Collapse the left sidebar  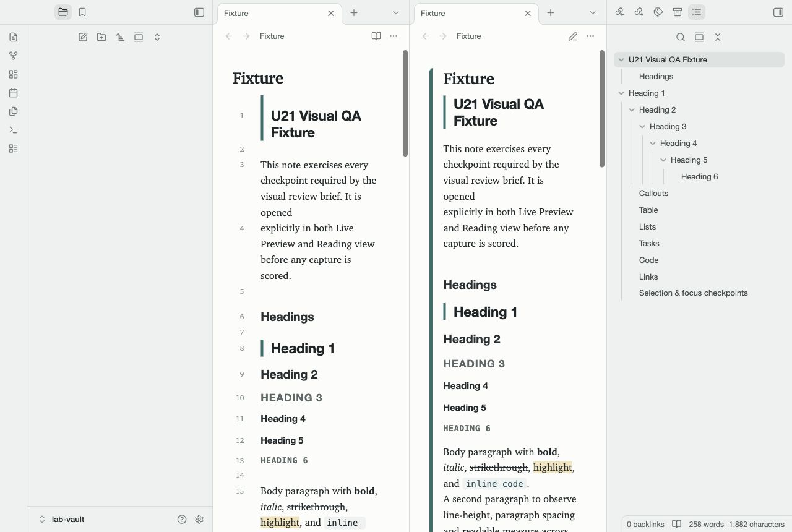(199, 12)
